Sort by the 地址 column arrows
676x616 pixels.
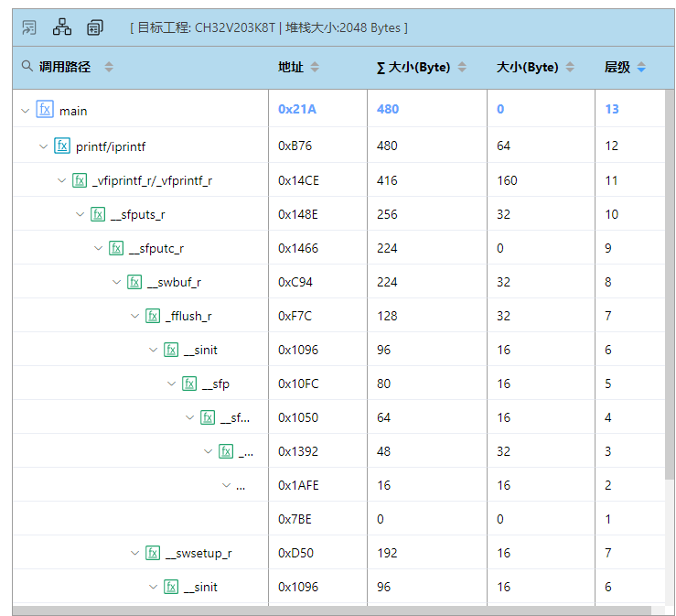[316, 67]
